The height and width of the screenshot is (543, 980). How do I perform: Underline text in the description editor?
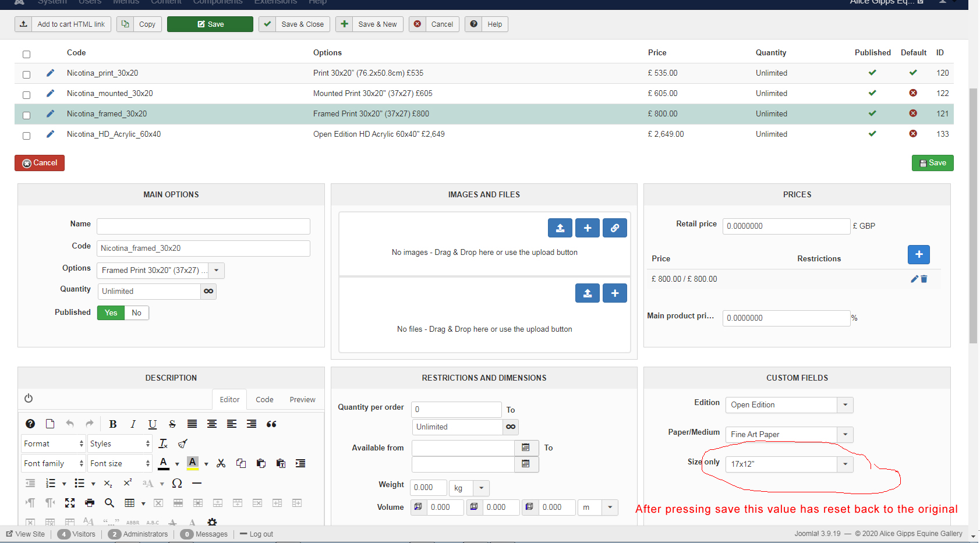pyautogui.click(x=153, y=424)
